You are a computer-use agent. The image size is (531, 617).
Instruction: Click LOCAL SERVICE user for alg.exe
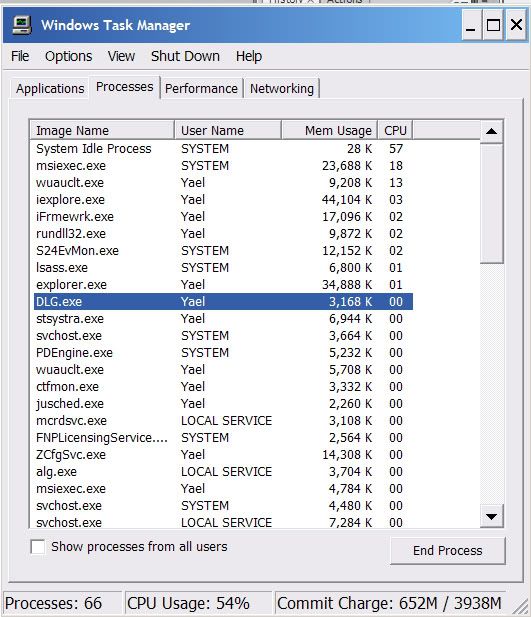click(x=226, y=471)
